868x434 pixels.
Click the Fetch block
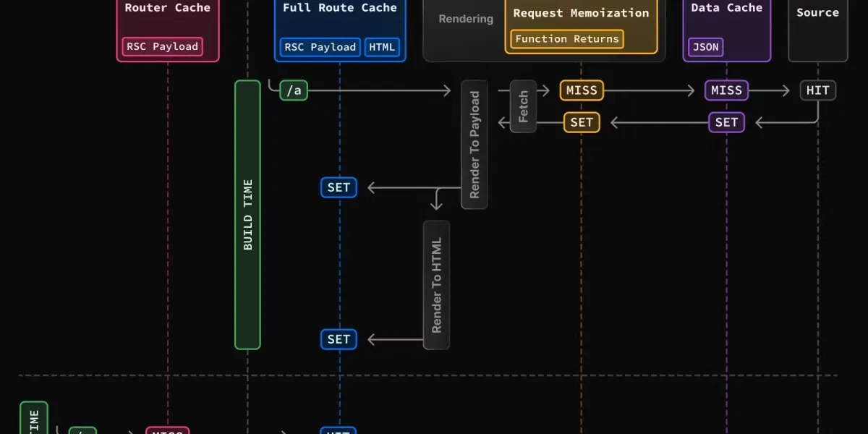(x=523, y=106)
